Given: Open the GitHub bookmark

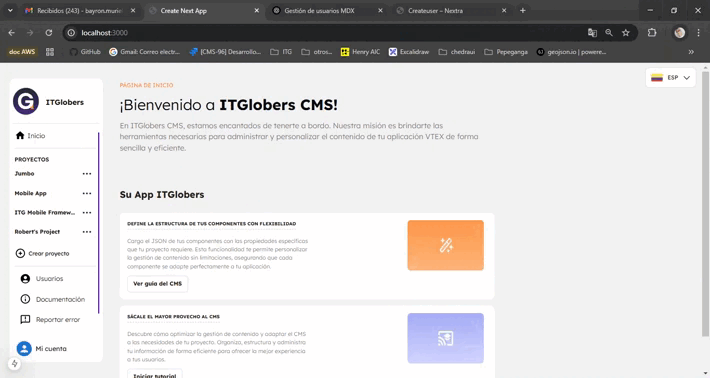Looking at the screenshot, I should pos(85,52).
